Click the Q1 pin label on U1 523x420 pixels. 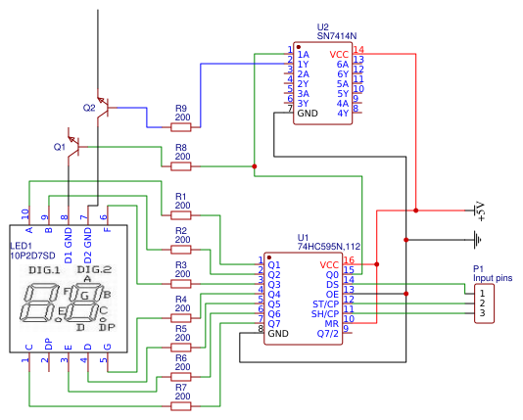(274, 265)
